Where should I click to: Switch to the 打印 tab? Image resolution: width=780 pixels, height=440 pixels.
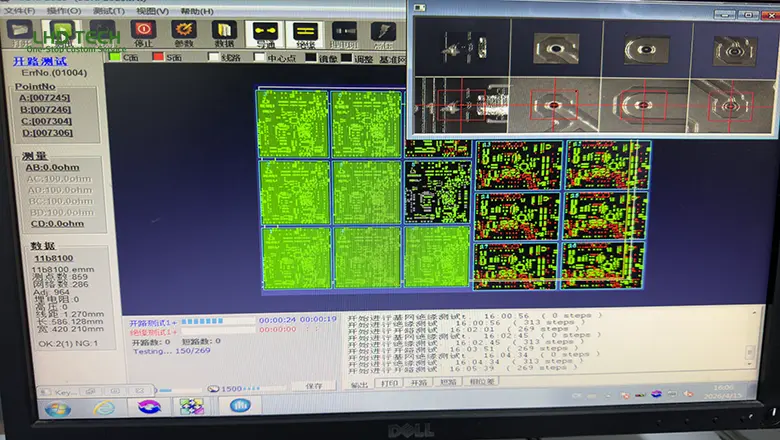click(x=390, y=383)
